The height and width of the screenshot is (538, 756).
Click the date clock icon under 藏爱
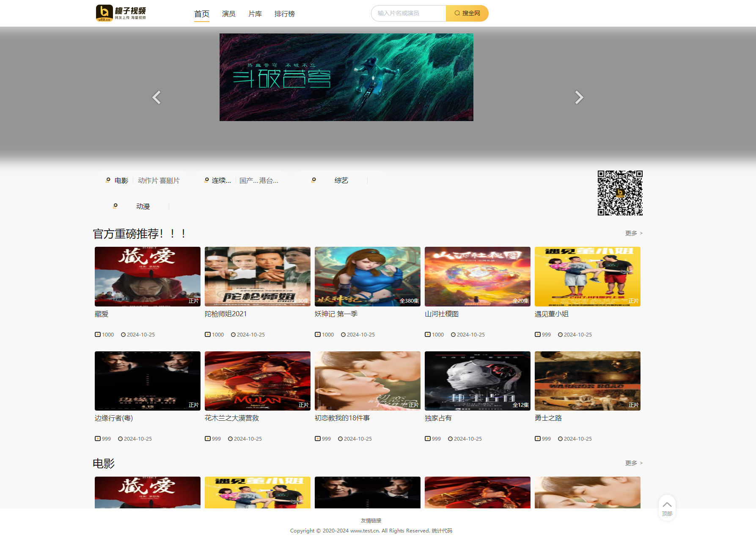click(x=123, y=334)
